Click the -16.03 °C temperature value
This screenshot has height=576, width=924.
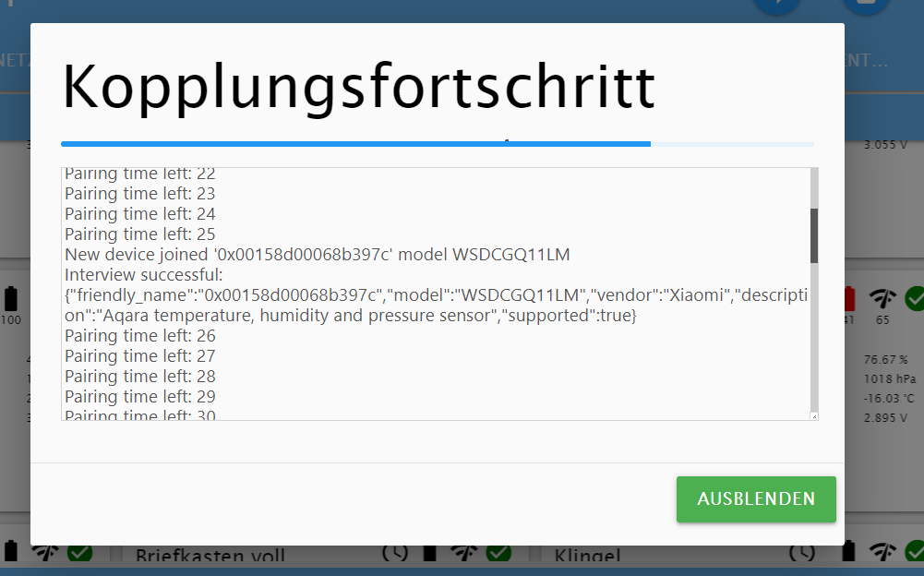(889, 398)
